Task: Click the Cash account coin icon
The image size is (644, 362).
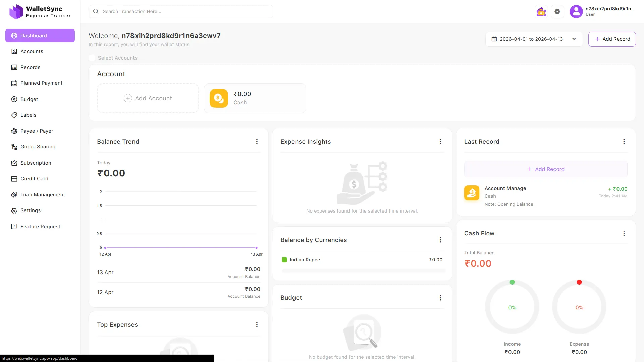Action: (219, 98)
